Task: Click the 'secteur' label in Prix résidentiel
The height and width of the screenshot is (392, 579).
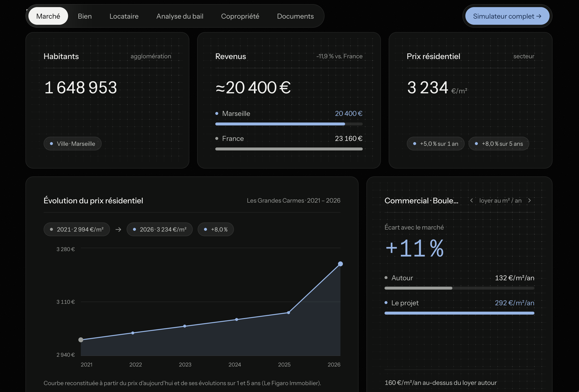Action: point(524,56)
